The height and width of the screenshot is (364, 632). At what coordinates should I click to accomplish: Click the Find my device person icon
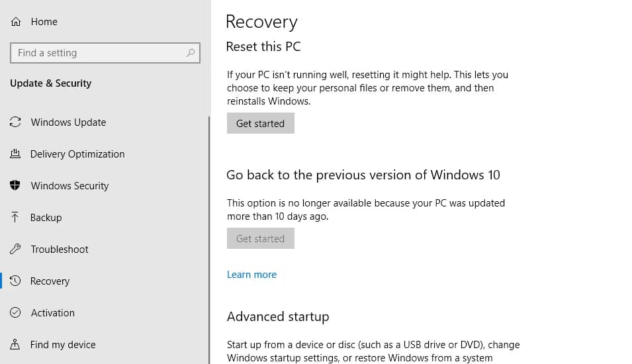click(x=15, y=345)
